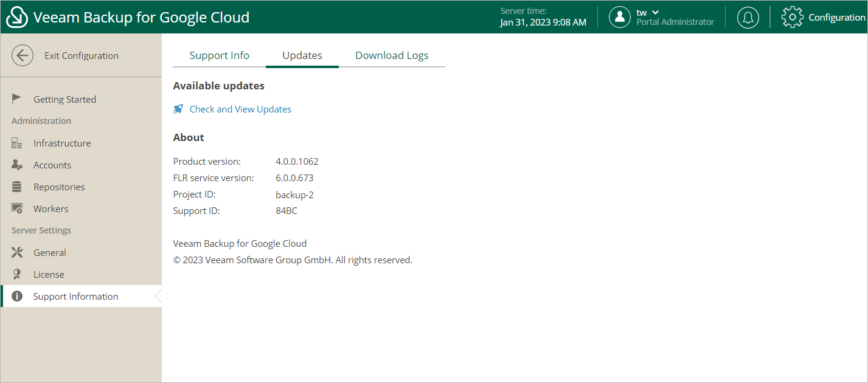
Task: Click the back arrow Exit Configuration icon
Action: (23, 56)
